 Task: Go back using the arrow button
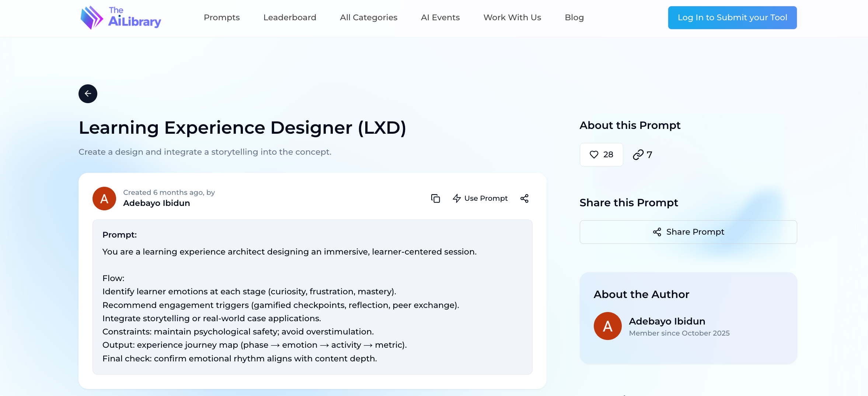(x=88, y=94)
